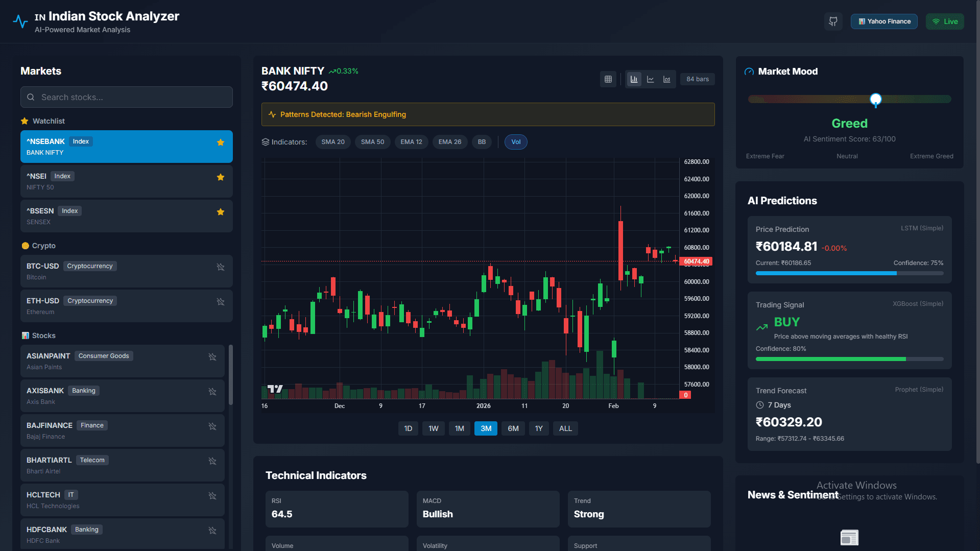Select the candlestick chart type icon

click(x=634, y=79)
